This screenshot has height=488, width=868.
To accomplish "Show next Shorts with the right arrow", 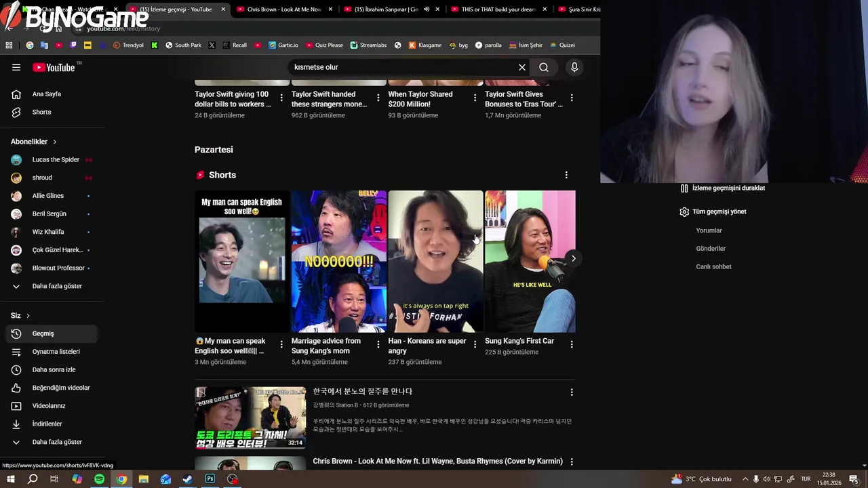I will 574,258.
